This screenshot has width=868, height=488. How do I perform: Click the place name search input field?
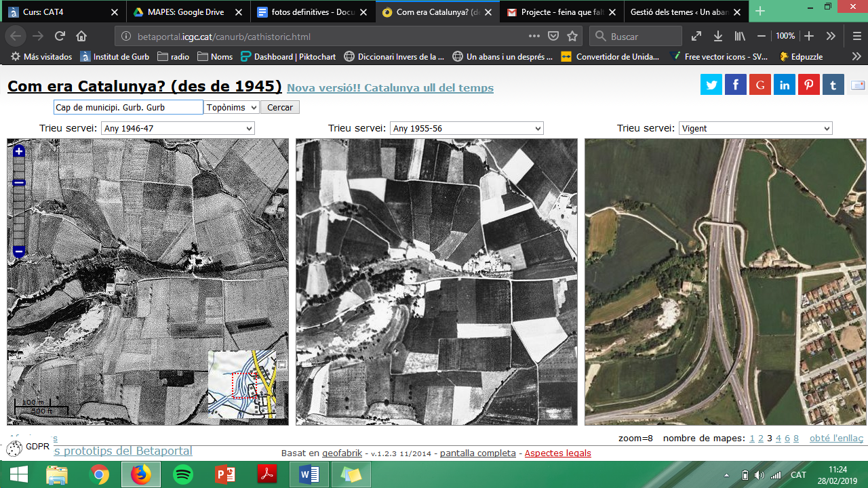[128, 107]
